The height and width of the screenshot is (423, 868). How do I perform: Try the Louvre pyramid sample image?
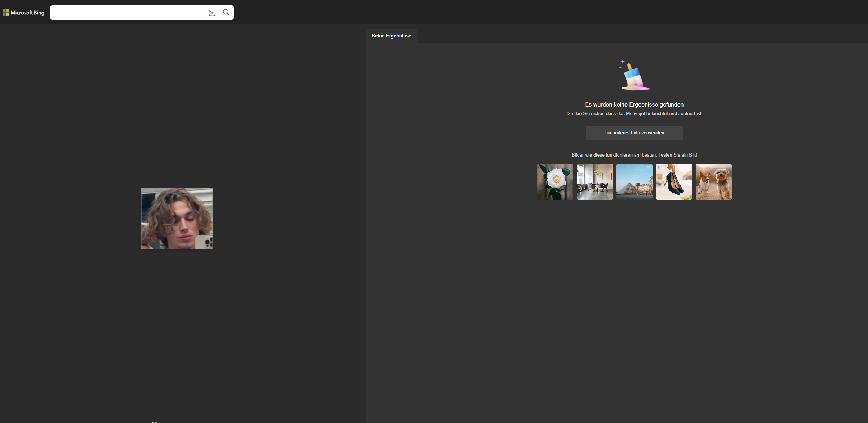tap(634, 182)
